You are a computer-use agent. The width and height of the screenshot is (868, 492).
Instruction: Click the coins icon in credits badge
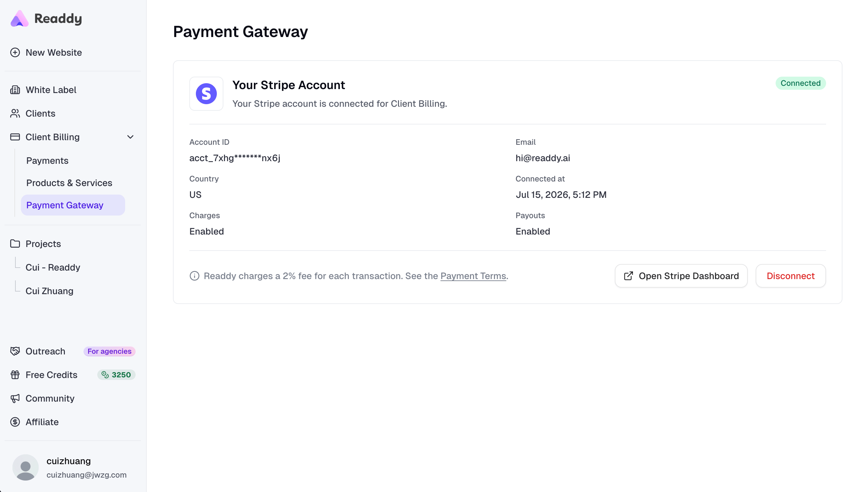click(105, 375)
